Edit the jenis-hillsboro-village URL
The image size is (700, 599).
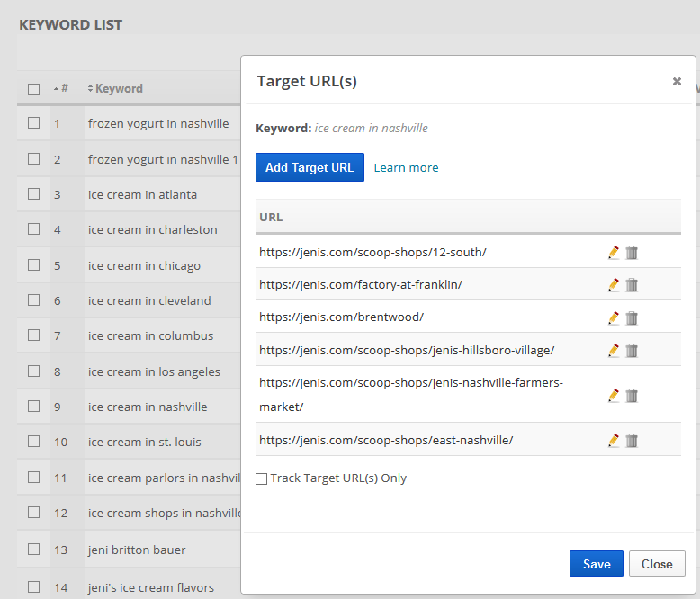tap(614, 350)
